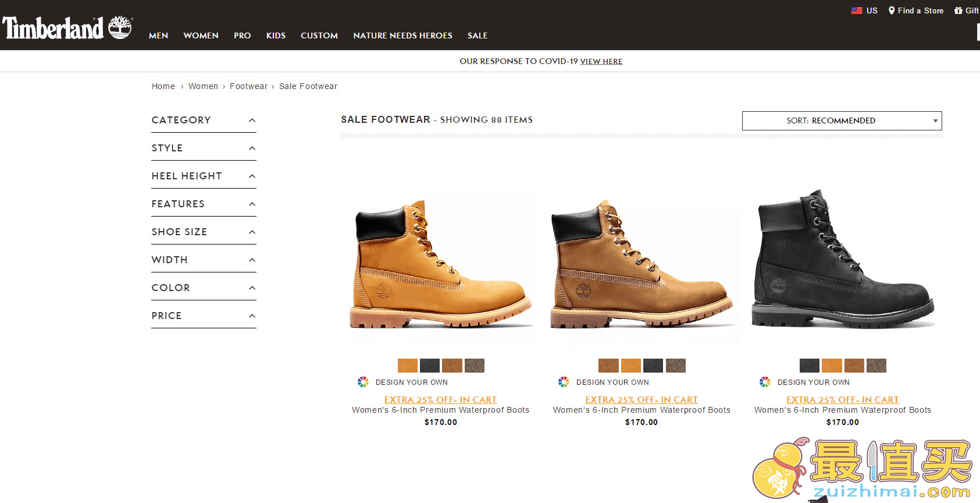This screenshot has height=503, width=980.
Task: Click $170.00 price under first boot
Action: (x=441, y=422)
